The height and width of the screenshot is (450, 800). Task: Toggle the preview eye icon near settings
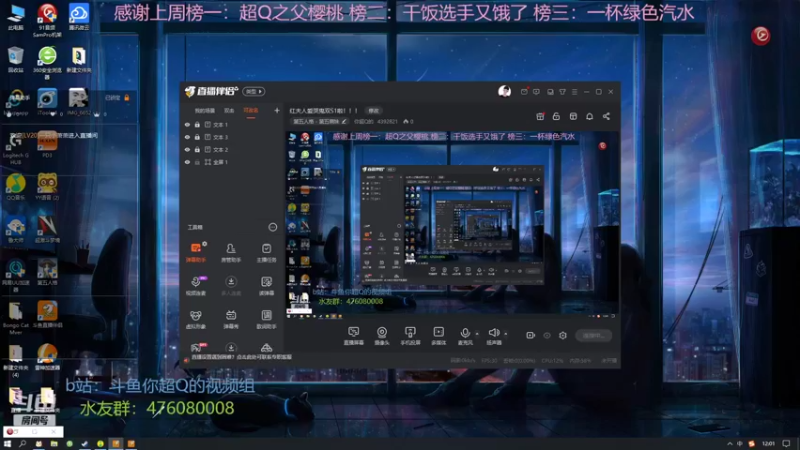click(546, 335)
